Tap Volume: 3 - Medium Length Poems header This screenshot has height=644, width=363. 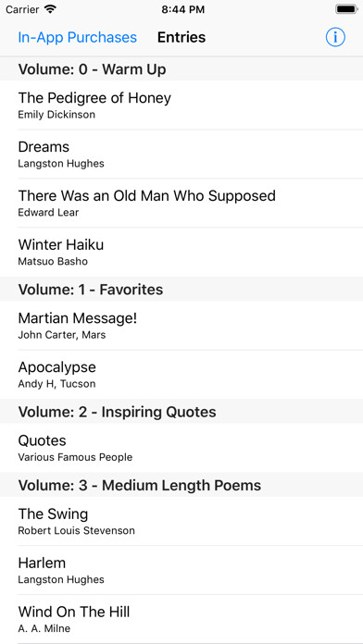(x=181, y=485)
